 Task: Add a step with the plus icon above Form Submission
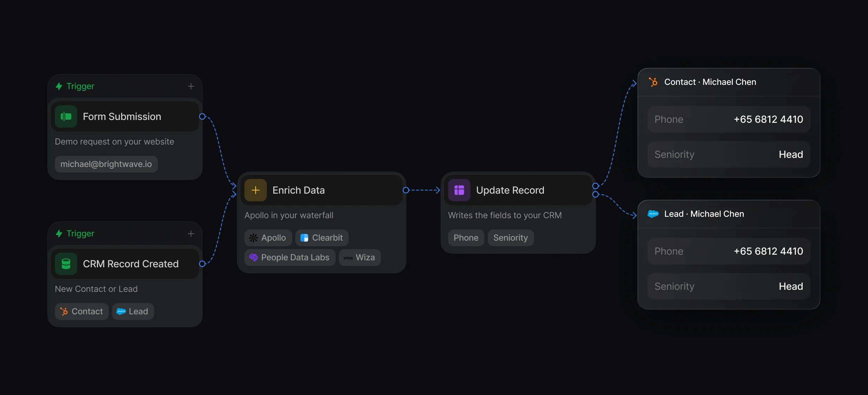click(x=191, y=86)
